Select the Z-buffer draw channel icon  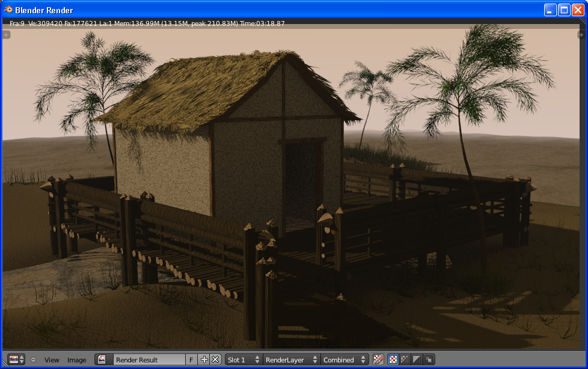coord(428,359)
